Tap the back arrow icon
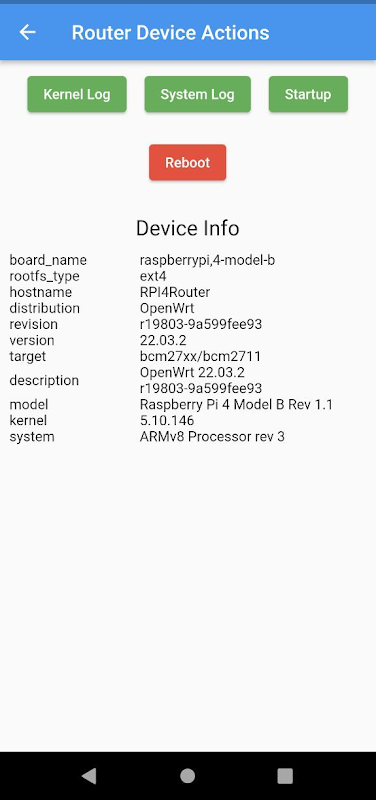The height and width of the screenshot is (800, 376). [28, 32]
